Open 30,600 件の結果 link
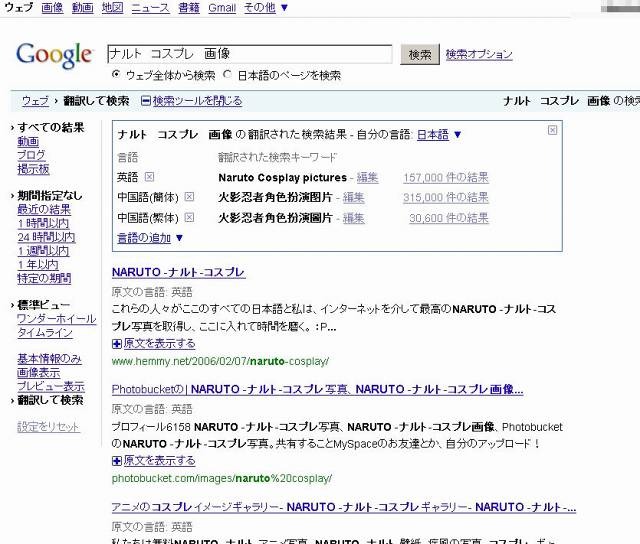This screenshot has width=640, height=544. point(449,218)
